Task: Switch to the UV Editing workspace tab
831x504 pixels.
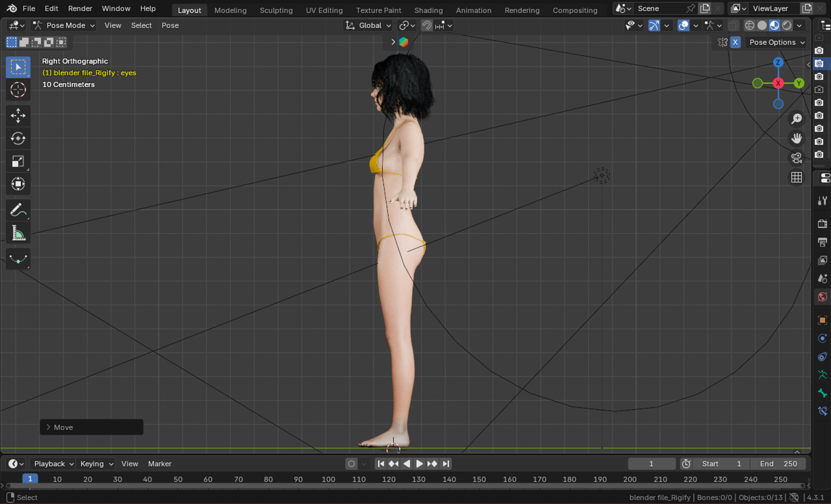Action: 324,10
